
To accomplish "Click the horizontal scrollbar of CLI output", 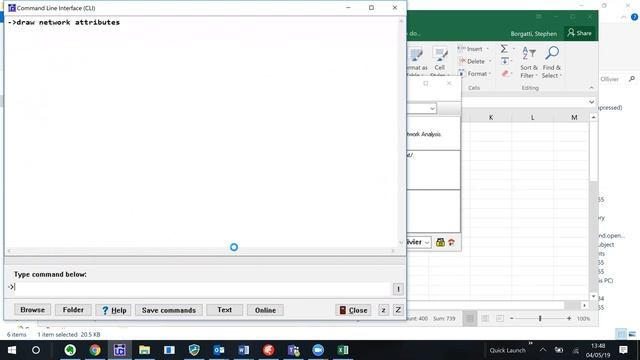I will 201,251.
